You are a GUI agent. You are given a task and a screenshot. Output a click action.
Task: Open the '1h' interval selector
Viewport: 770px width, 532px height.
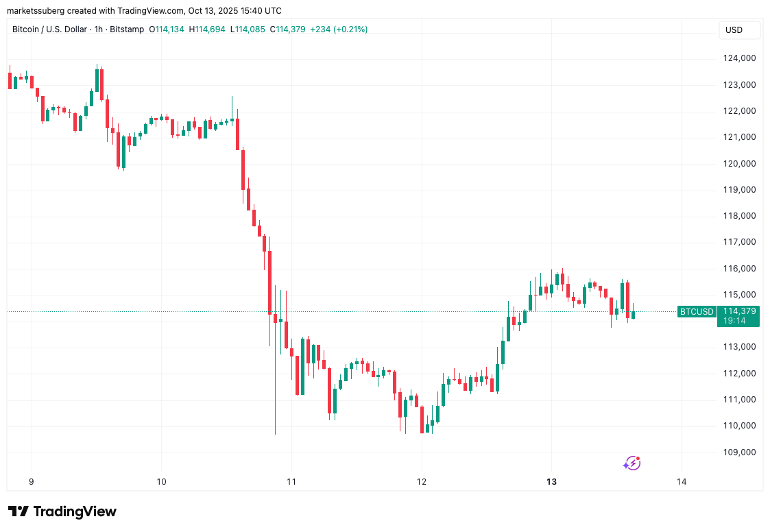[99, 29]
